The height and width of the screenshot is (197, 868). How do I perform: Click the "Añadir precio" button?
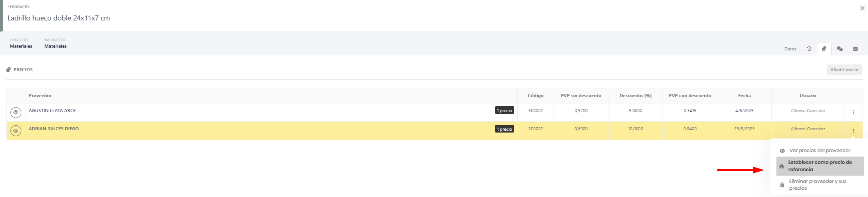[844, 70]
